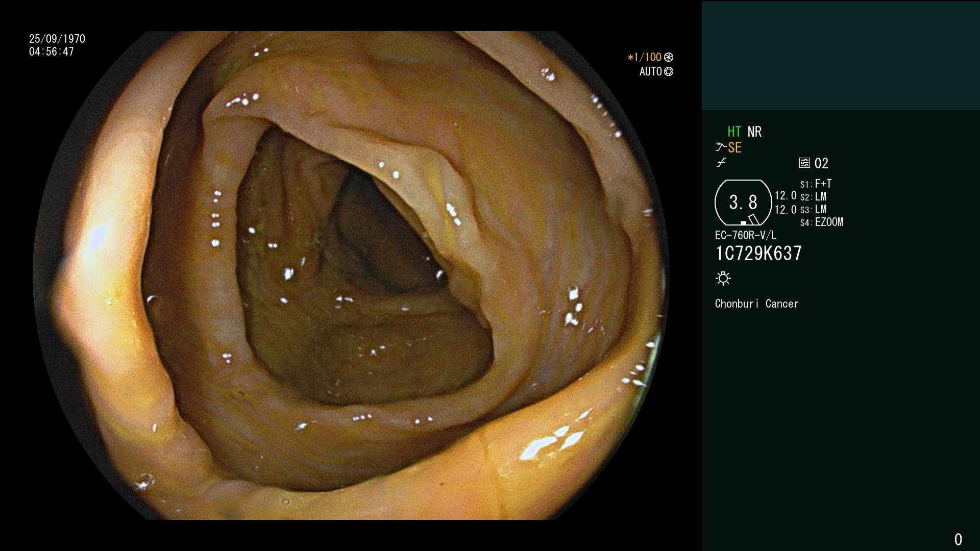
Task: Click the S2: LM switch assignment
Action: tap(813, 196)
